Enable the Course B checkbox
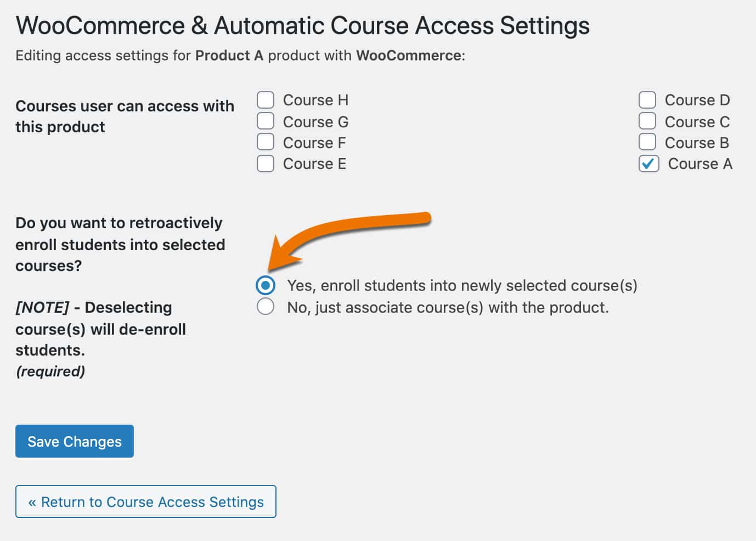Image resolution: width=756 pixels, height=541 pixels. point(647,142)
